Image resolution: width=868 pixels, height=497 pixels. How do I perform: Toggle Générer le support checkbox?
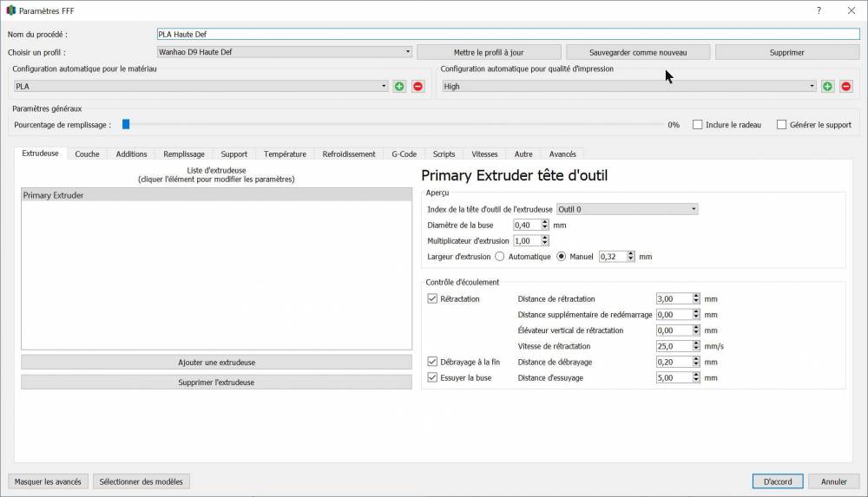coord(782,125)
